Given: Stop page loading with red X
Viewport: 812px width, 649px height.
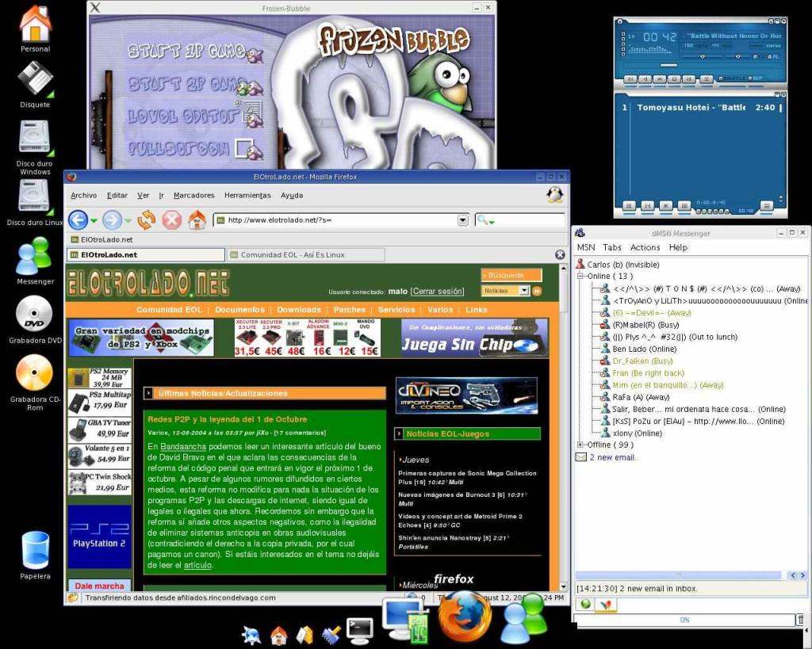Looking at the screenshot, I should 172,220.
